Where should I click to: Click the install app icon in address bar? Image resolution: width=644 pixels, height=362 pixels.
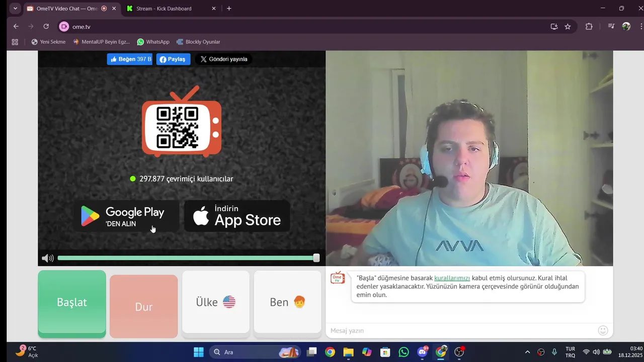point(554,27)
